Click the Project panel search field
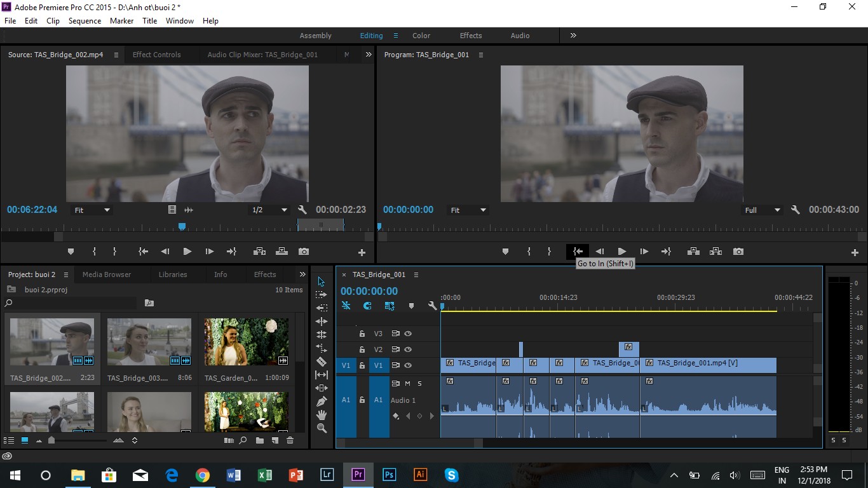Image resolution: width=868 pixels, height=488 pixels. 71,303
